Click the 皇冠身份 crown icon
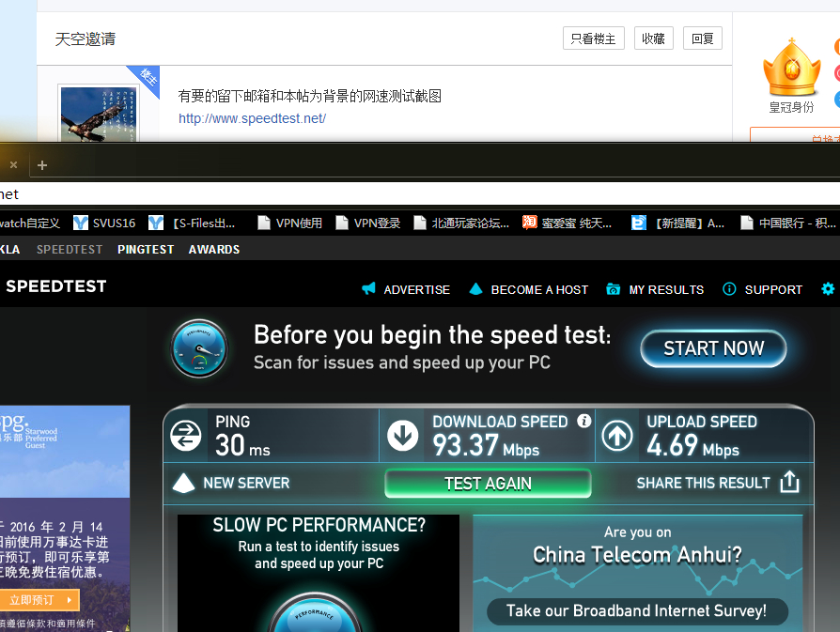This screenshot has width=840, height=632. point(792,68)
